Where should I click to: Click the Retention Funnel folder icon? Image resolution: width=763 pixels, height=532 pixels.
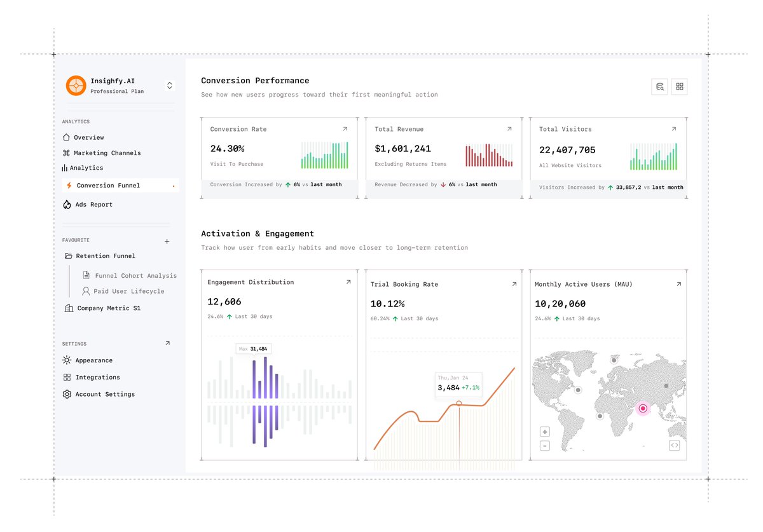(x=68, y=256)
